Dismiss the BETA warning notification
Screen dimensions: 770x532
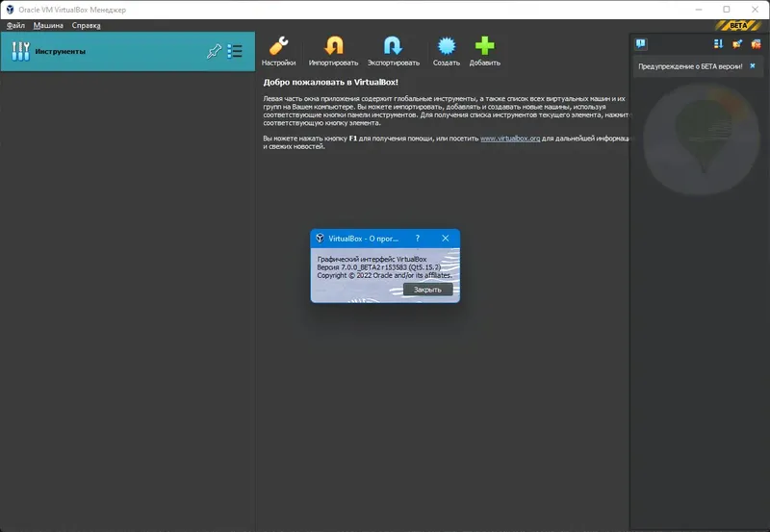(753, 65)
